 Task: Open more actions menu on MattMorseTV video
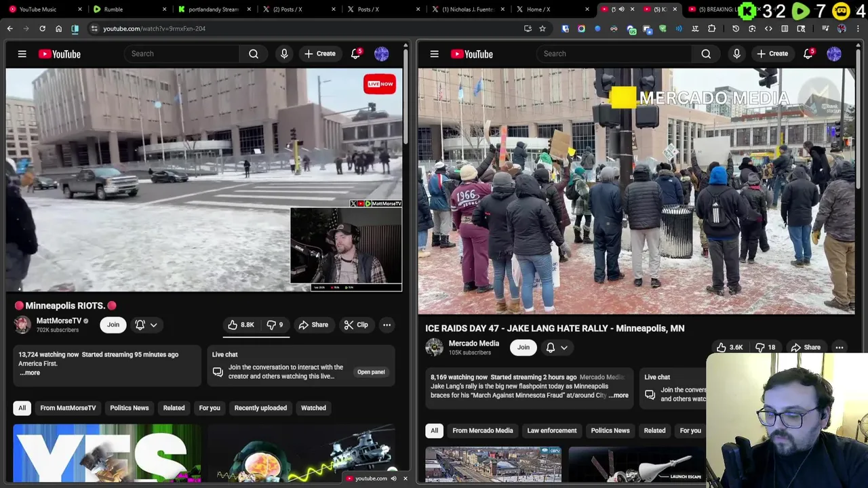[387, 325]
